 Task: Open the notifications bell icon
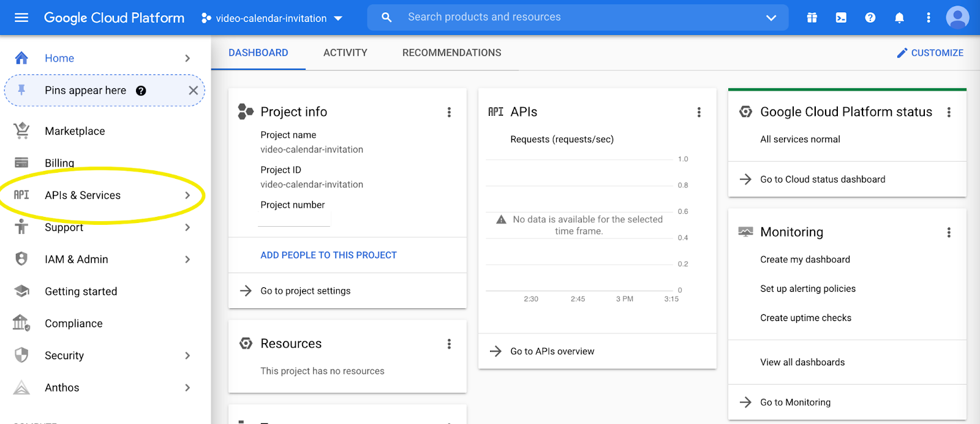tap(899, 18)
